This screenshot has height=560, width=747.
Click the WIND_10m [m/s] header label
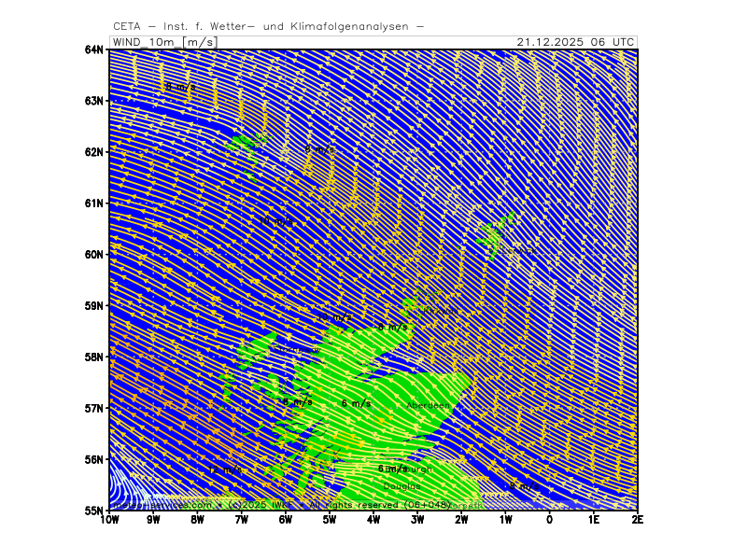click(x=162, y=42)
